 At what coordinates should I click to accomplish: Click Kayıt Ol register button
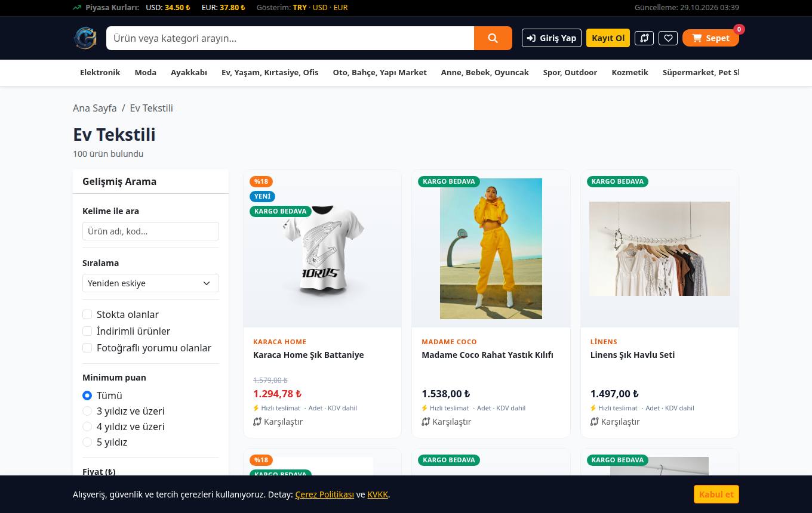(608, 38)
